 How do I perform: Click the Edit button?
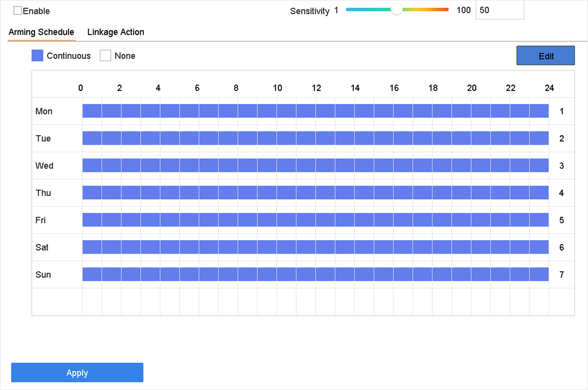tap(546, 56)
